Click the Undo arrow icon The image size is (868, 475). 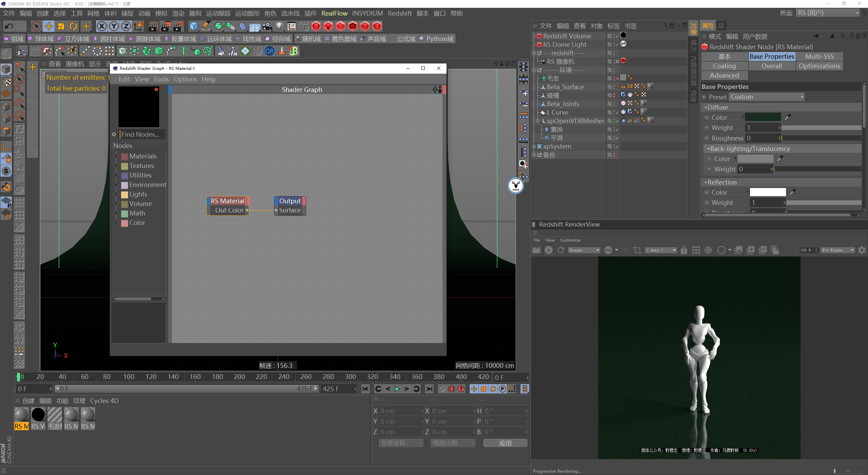[9, 26]
